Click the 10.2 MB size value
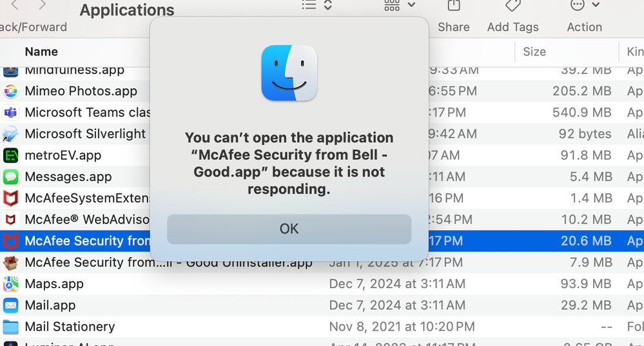This screenshot has width=644, height=346. [586, 220]
